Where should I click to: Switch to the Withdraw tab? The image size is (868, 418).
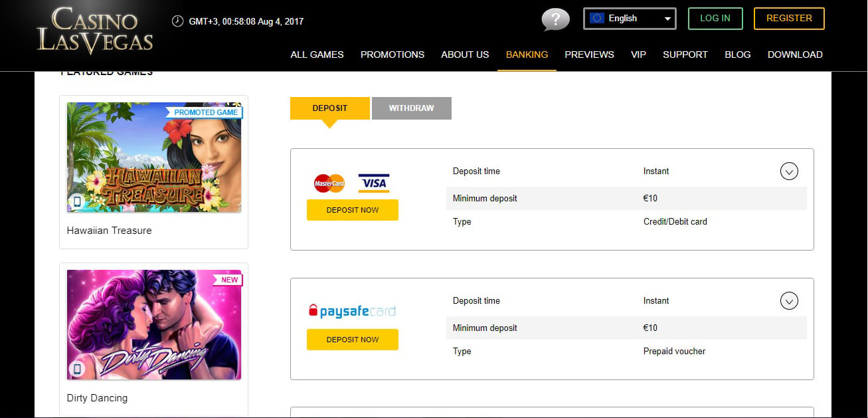[411, 108]
